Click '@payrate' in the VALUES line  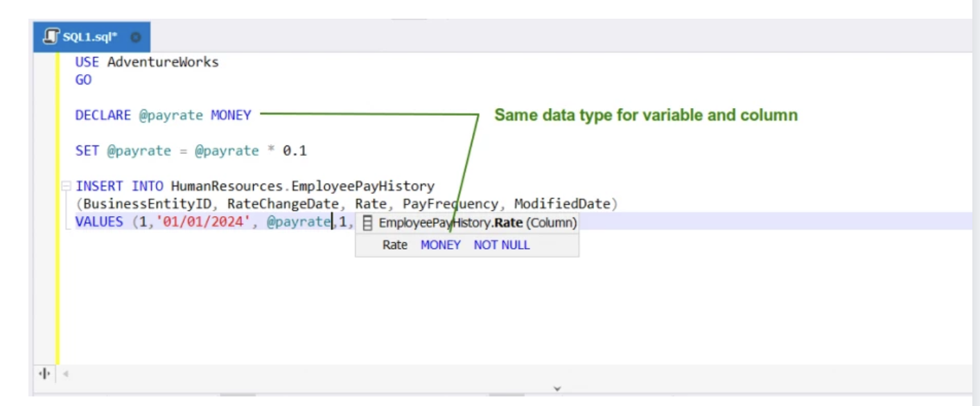(299, 222)
